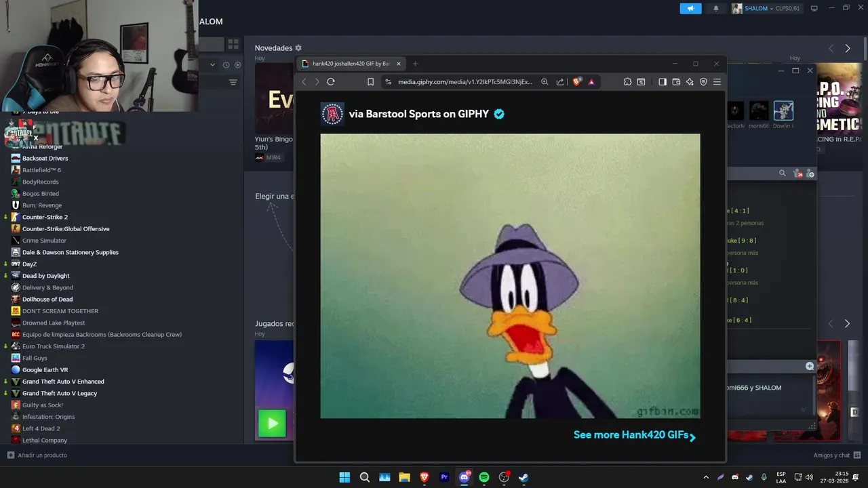Open Premiere Pro from taskbar
Viewport: 868px width, 488px height.
click(444, 477)
